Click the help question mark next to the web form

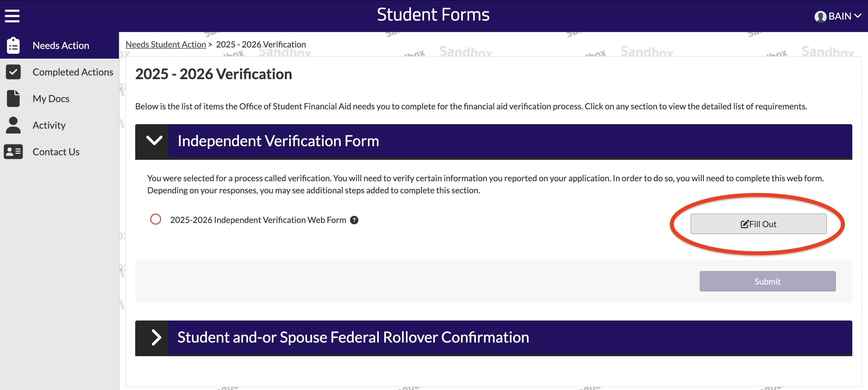pyautogui.click(x=354, y=220)
